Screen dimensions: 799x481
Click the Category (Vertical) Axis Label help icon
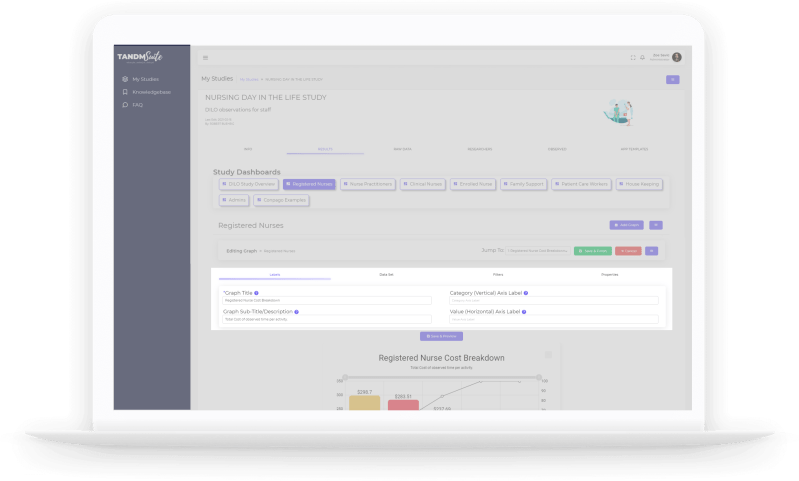[x=526, y=293]
